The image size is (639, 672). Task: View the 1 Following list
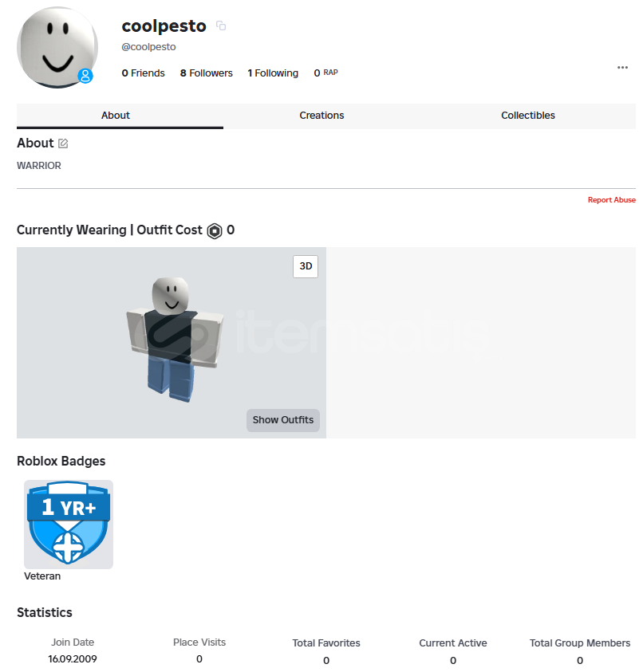(273, 73)
